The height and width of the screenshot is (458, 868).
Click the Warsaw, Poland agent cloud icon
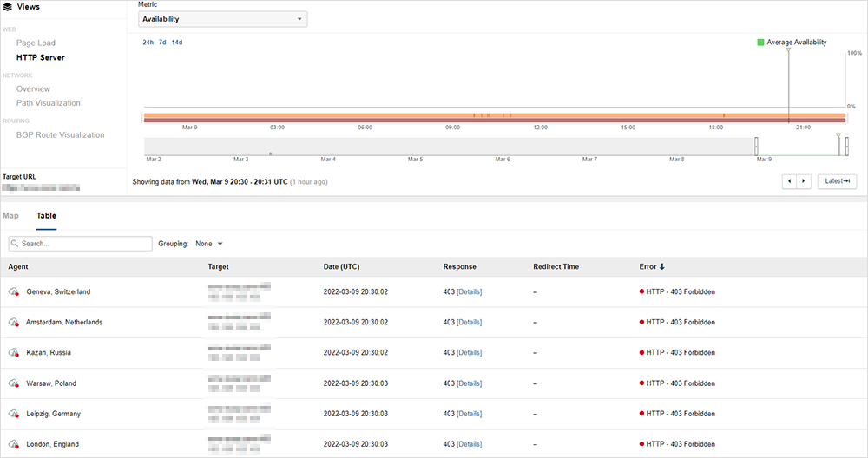pyautogui.click(x=14, y=383)
